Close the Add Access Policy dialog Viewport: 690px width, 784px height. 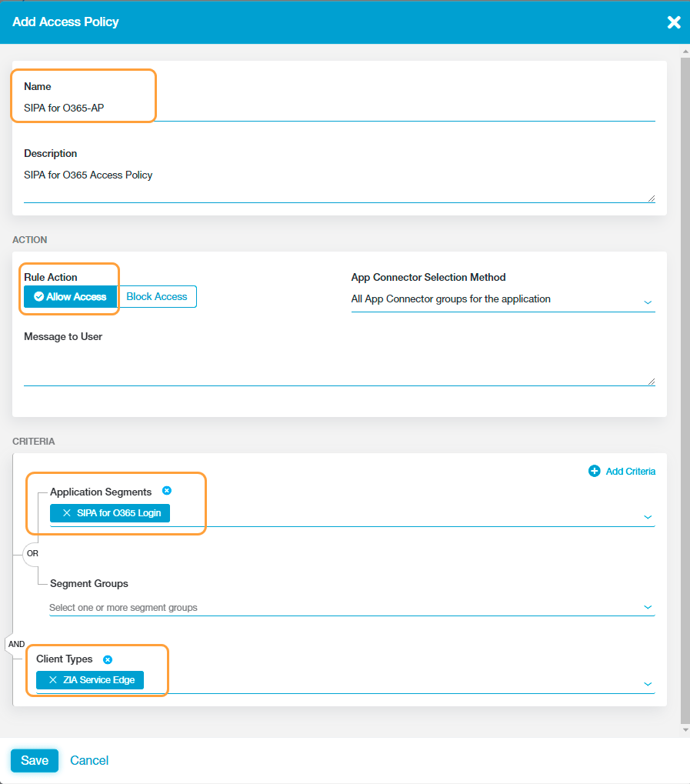coord(674,22)
